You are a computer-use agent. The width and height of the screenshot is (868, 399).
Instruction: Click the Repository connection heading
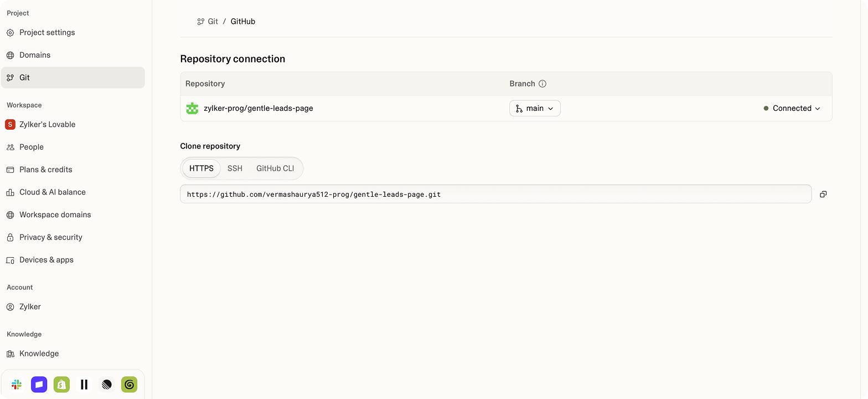232,59
